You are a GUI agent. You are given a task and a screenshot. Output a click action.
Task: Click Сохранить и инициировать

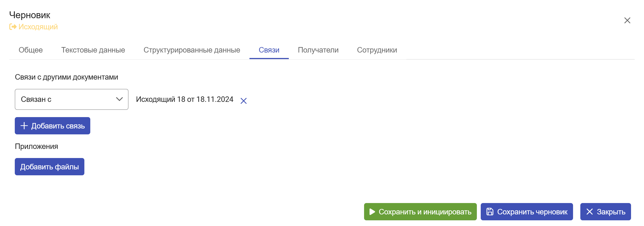[x=420, y=212]
